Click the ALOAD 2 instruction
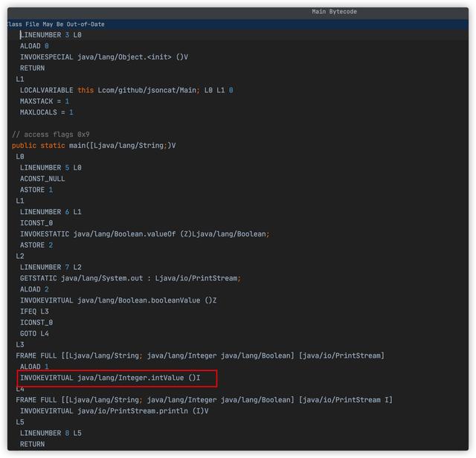Viewport: 476px width, 458px height. coord(34,289)
